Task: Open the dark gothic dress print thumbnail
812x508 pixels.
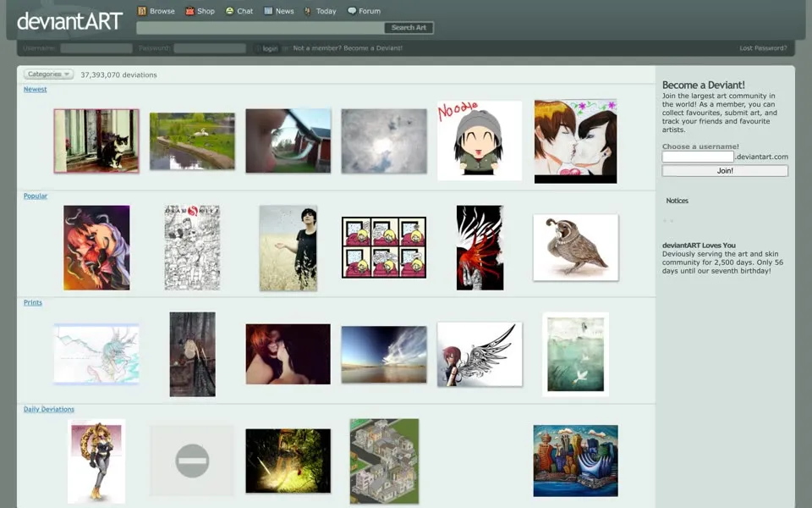Action: coord(193,355)
